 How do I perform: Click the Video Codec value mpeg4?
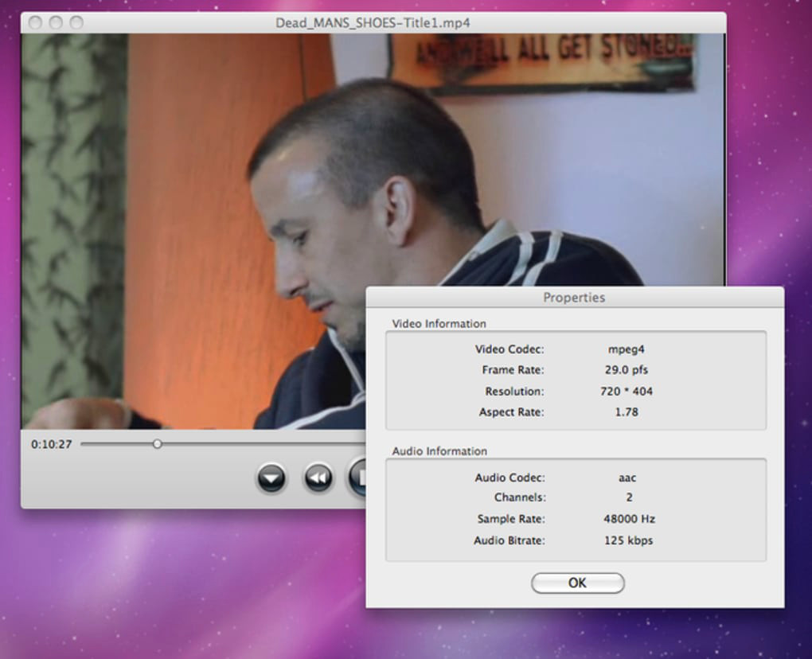pyautogui.click(x=626, y=349)
